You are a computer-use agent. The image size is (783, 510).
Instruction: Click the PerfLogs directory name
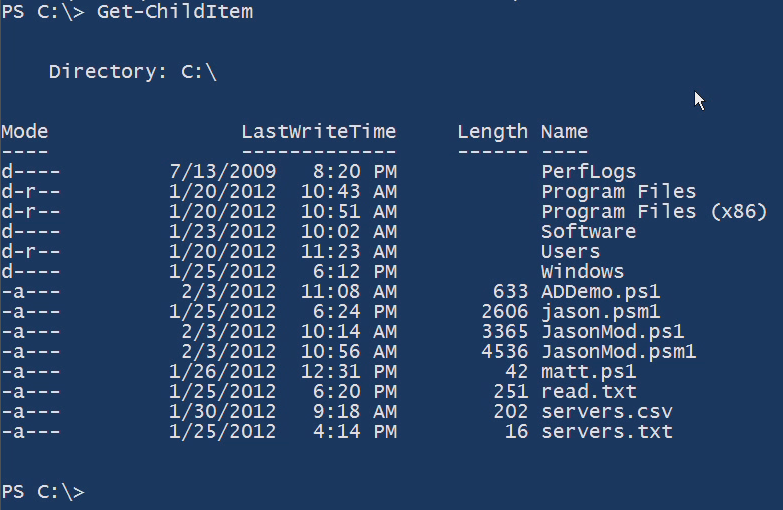coord(588,171)
